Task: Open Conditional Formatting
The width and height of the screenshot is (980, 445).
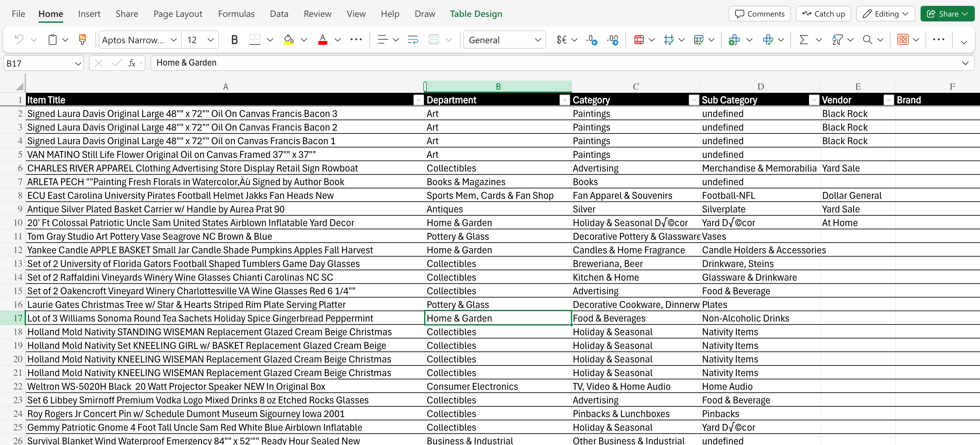Action: pyautogui.click(x=639, y=40)
